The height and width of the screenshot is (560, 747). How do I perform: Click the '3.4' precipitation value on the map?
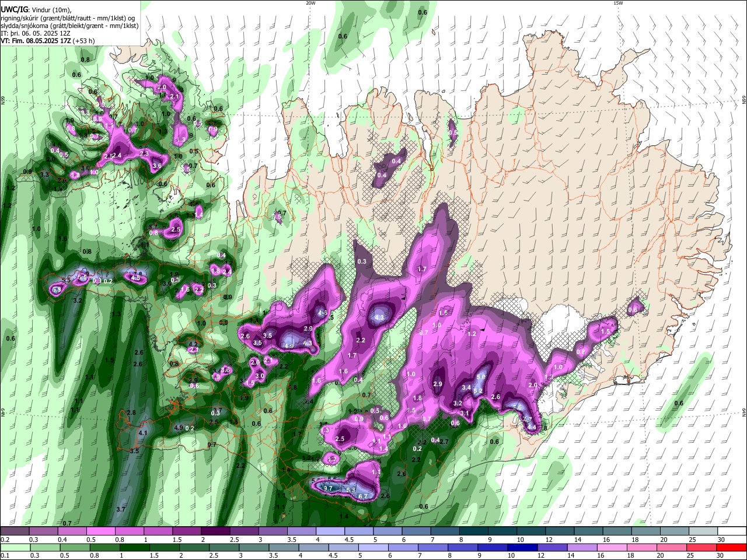[466, 387]
